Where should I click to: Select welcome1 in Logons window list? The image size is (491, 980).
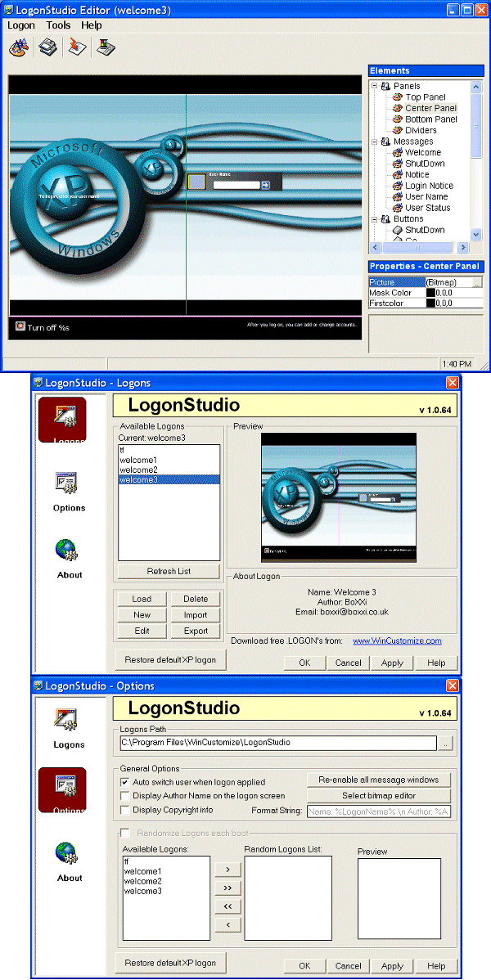click(x=169, y=460)
